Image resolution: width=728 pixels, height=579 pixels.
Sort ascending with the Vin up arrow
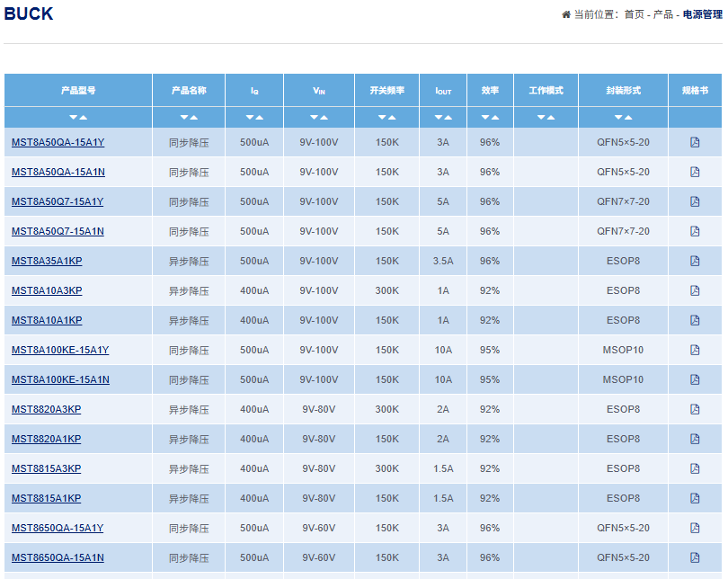click(x=324, y=118)
